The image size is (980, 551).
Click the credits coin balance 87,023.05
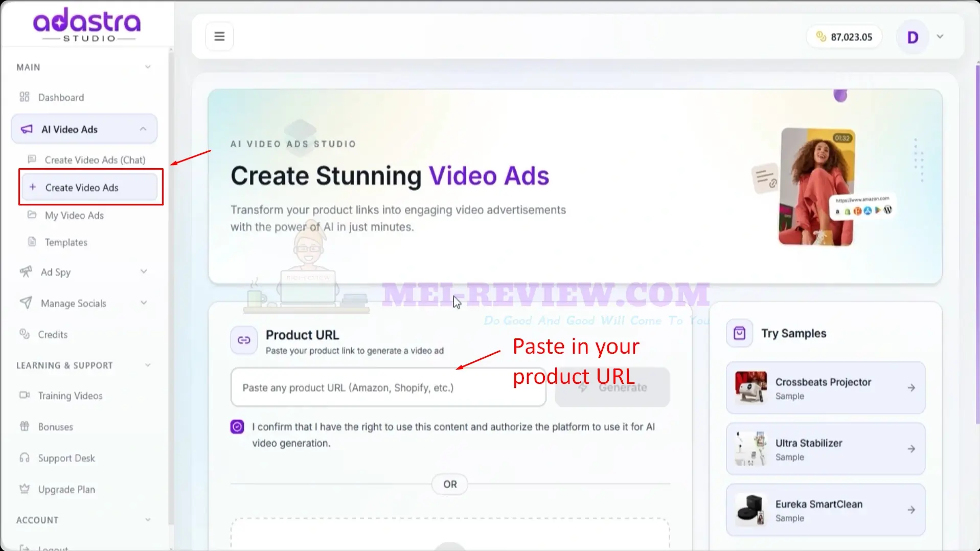point(844,37)
